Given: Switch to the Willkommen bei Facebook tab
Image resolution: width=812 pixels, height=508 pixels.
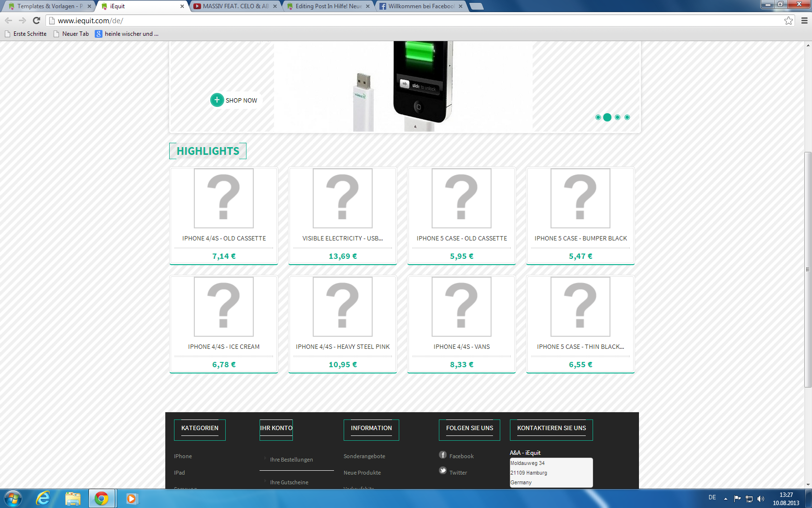Looking at the screenshot, I should (421, 6).
